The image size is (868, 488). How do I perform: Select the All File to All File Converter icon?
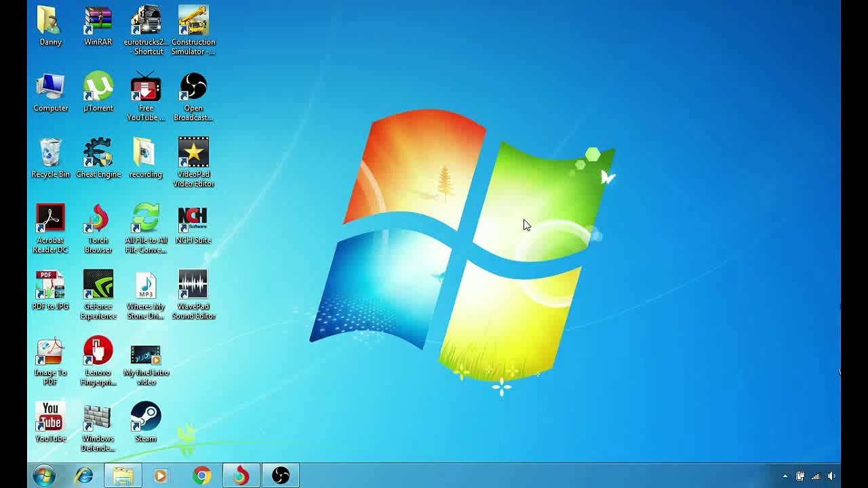(x=146, y=218)
